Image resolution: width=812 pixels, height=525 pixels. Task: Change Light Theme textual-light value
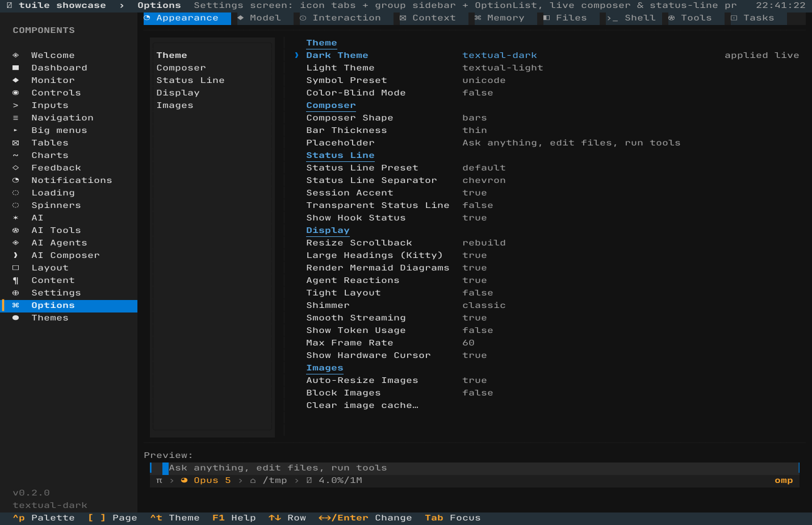tap(503, 68)
